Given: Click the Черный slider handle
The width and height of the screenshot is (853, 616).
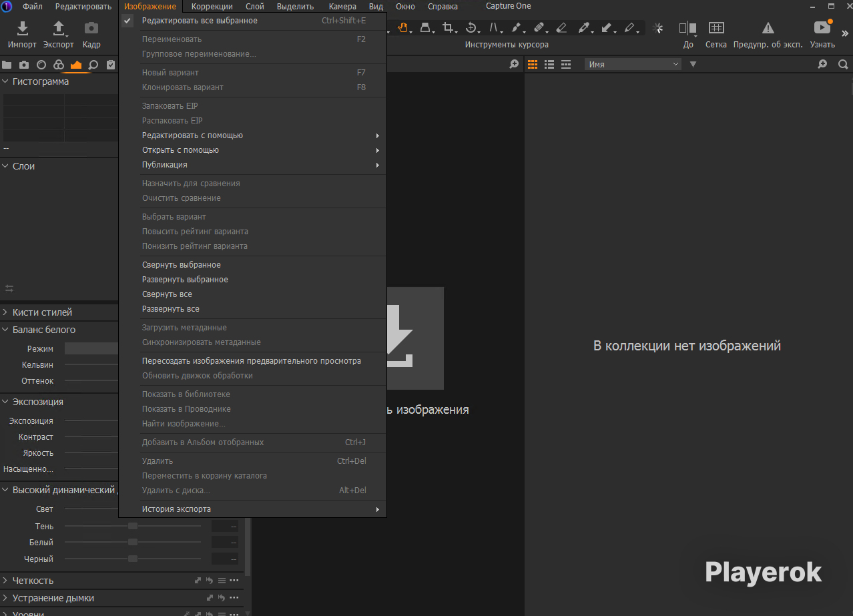Looking at the screenshot, I should point(133,559).
